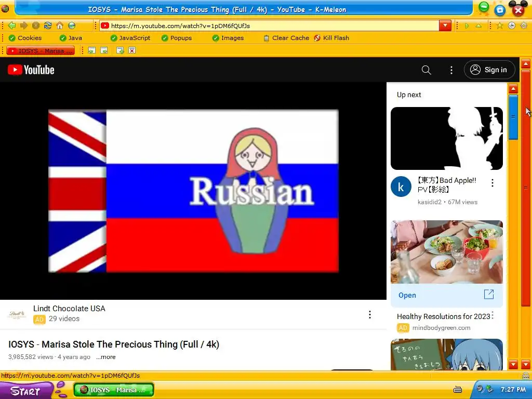Open options menu for Lindt Chocolate ad
This screenshot has width=532, height=399.
click(x=370, y=314)
